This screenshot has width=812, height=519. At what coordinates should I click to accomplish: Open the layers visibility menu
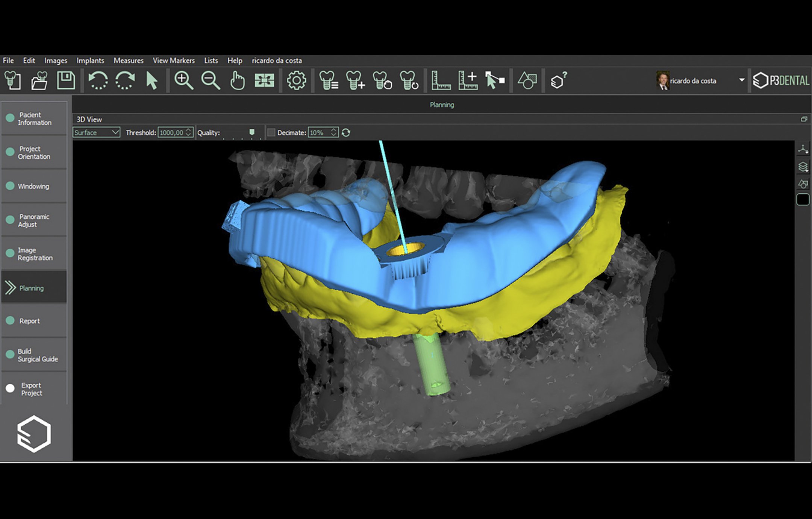pos(803,167)
